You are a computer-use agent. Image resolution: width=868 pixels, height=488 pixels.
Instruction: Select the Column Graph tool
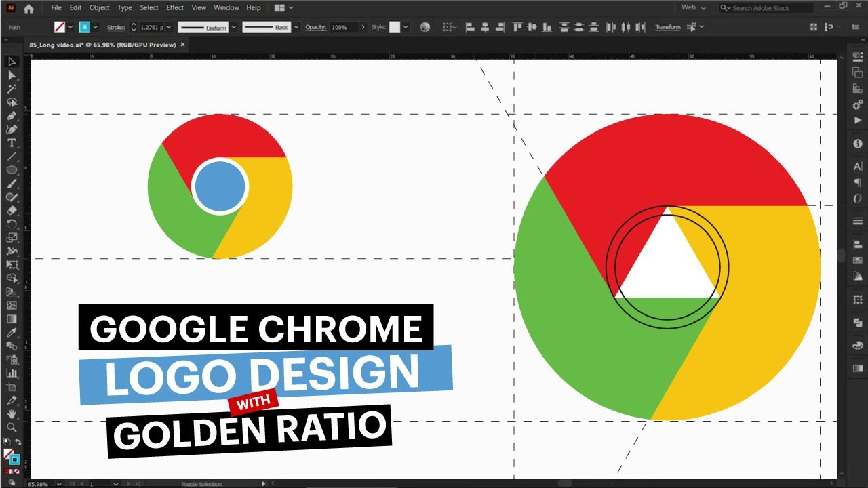(x=12, y=373)
